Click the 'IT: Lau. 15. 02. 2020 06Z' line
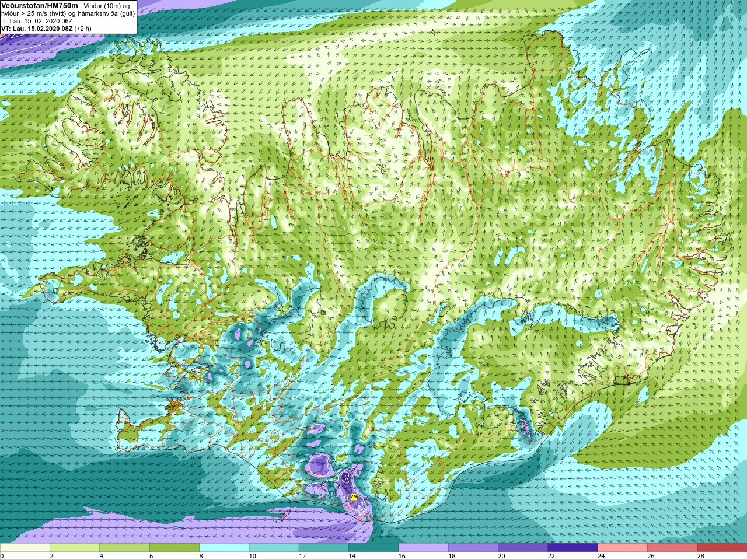Image resolution: width=747 pixels, height=560 pixels. (x=37, y=20)
